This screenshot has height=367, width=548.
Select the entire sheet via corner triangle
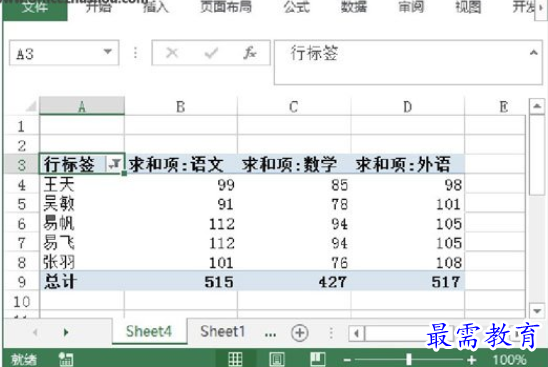[x=31, y=106]
